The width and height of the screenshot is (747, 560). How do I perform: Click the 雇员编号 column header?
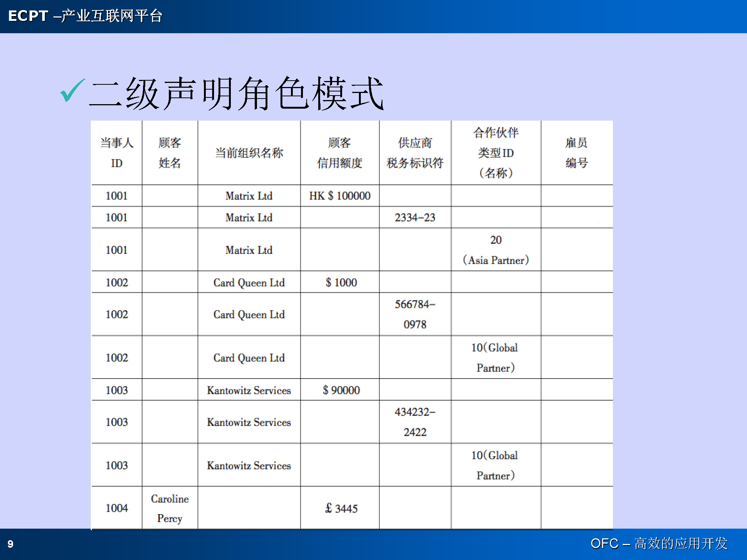[x=576, y=153]
